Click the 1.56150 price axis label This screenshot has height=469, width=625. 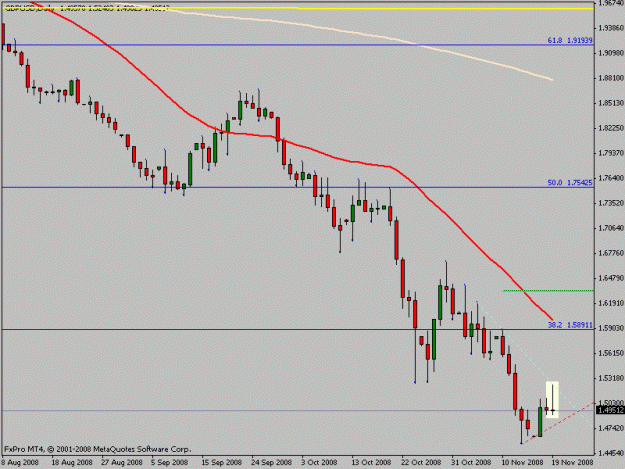[x=611, y=353]
